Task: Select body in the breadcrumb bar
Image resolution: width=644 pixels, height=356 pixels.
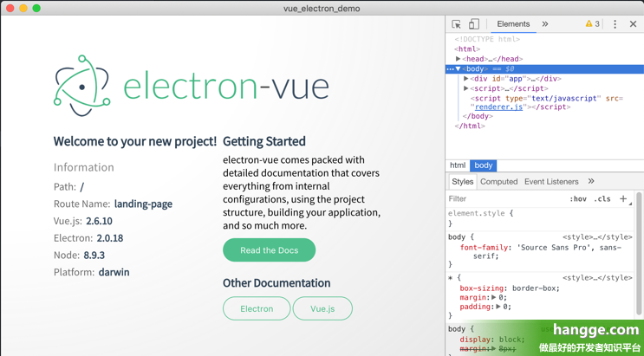Action: (x=484, y=165)
